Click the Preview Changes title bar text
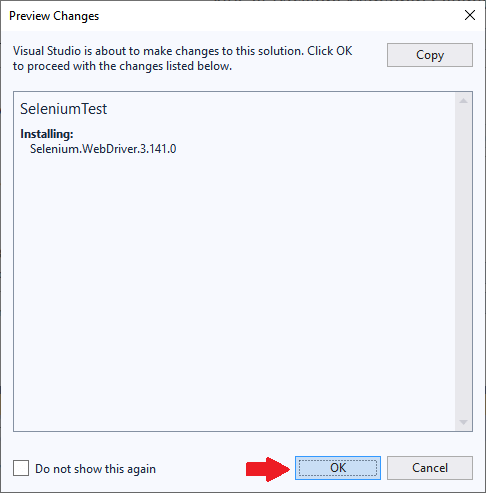 pos(54,16)
